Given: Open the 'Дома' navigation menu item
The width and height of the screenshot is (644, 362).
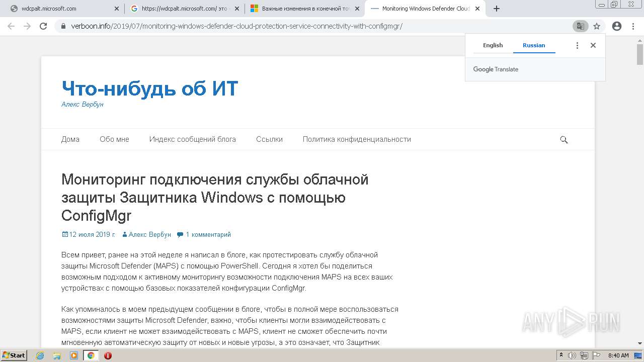Looking at the screenshot, I should coord(70,139).
